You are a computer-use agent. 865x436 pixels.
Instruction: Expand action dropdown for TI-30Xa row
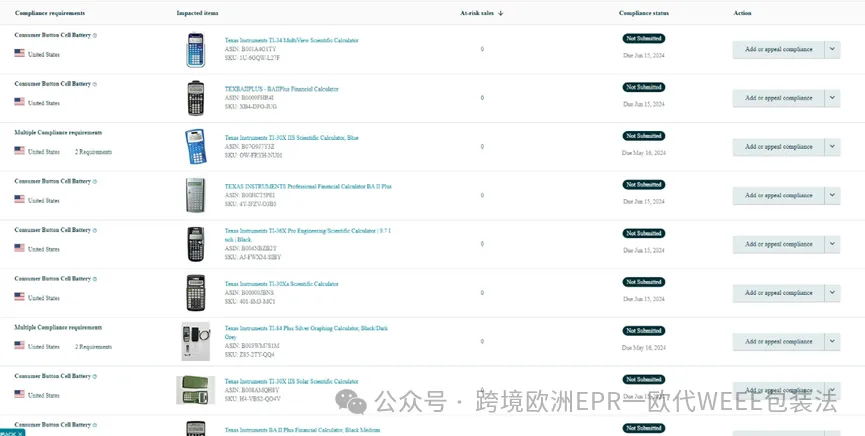tap(832, 293)
